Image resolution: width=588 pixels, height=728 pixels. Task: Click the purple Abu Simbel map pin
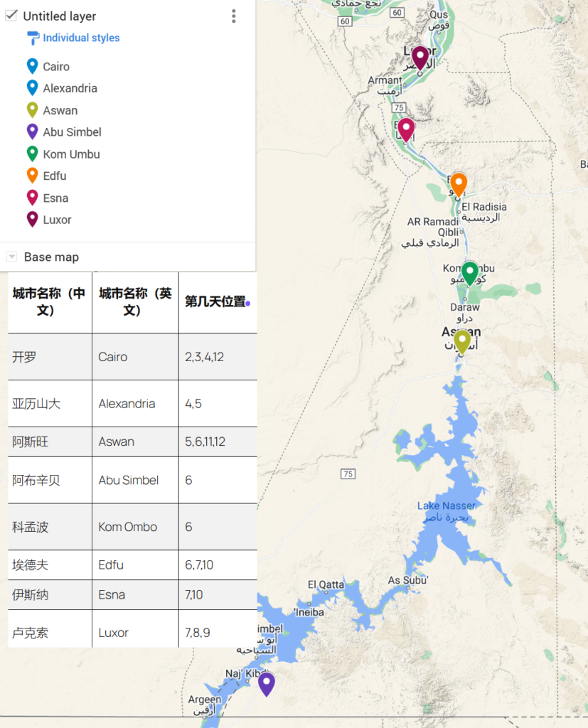(266, 682)
